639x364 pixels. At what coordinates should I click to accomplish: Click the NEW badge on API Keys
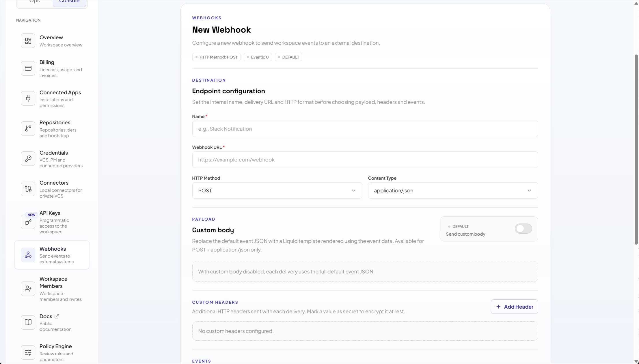[31, 215]
